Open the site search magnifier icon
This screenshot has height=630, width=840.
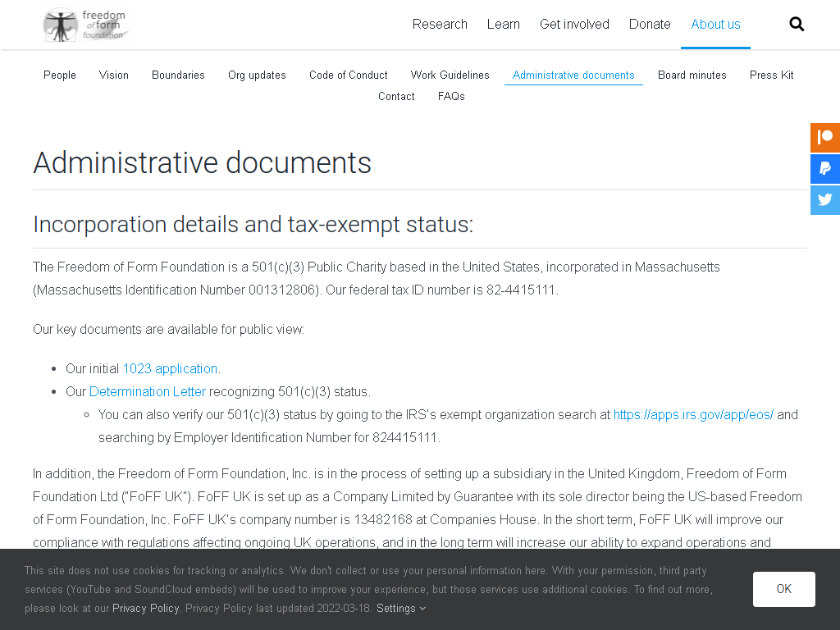(x=797, y=24)
